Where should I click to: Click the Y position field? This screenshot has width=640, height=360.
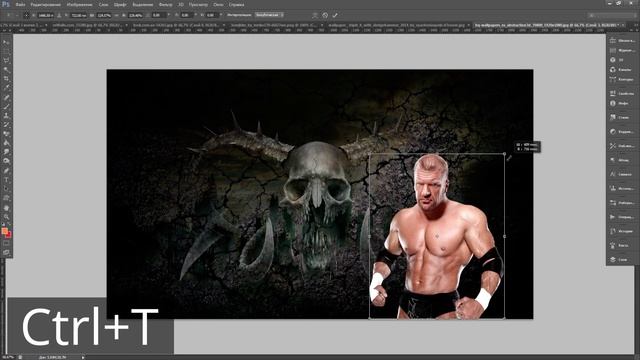78,15
